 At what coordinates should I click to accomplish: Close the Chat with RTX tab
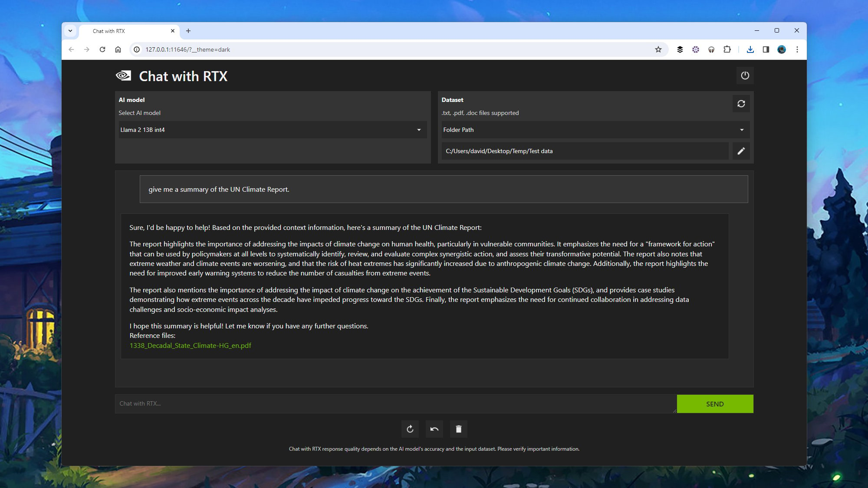click(x=173, y=31)
